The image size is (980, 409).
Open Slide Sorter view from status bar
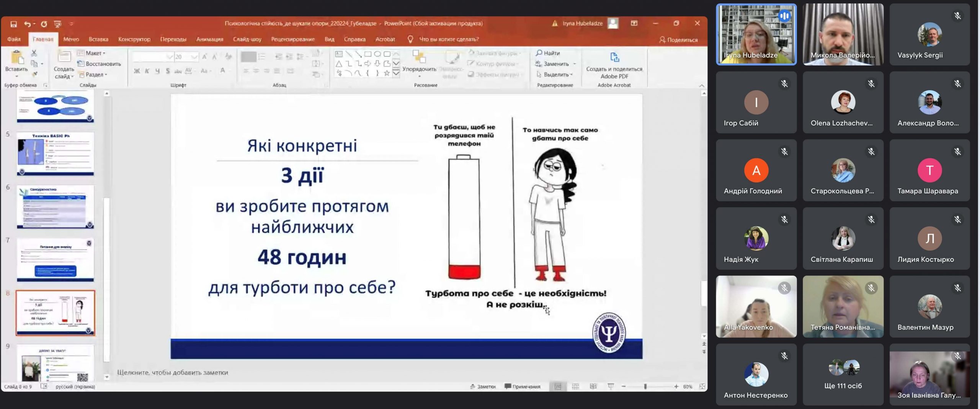(575, 386)
